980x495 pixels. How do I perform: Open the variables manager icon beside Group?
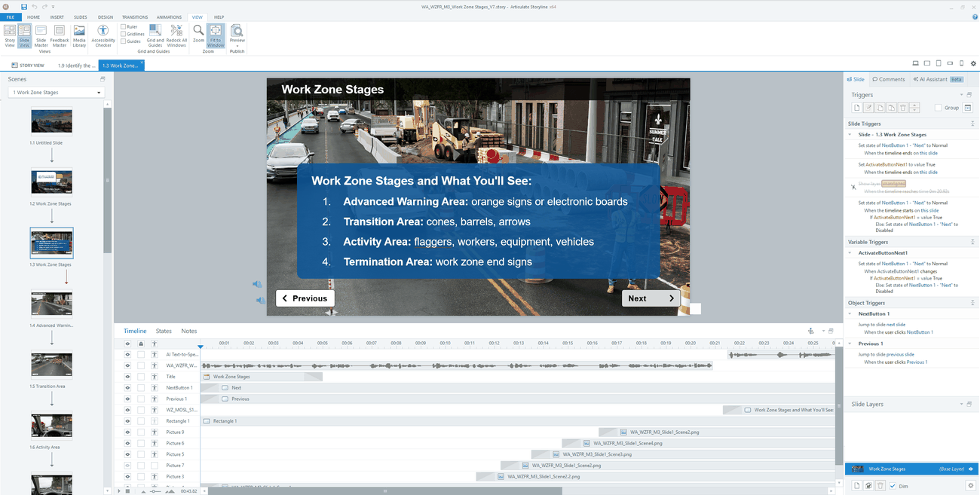click(x=968, y=108)
